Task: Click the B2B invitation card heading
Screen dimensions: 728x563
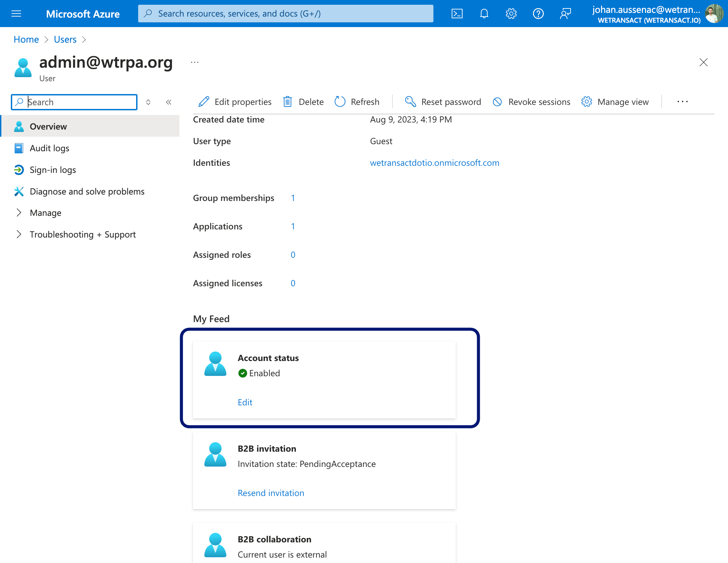Action: pos(267,448)
